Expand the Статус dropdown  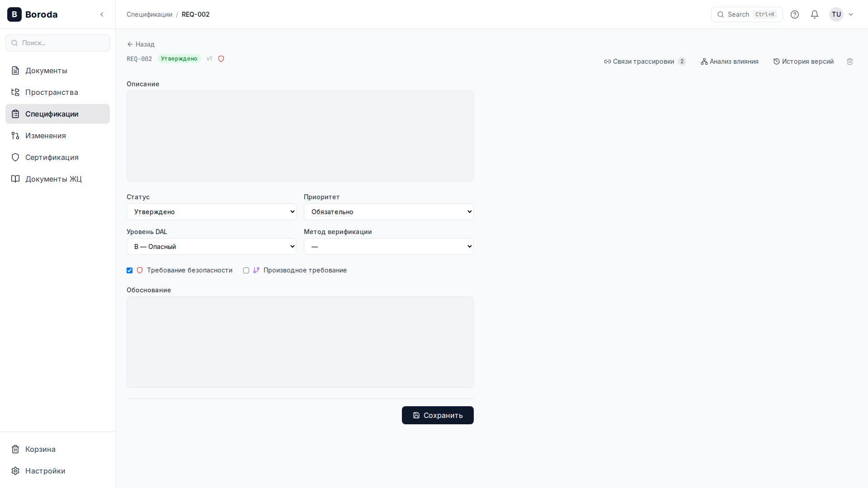(211, 212)
